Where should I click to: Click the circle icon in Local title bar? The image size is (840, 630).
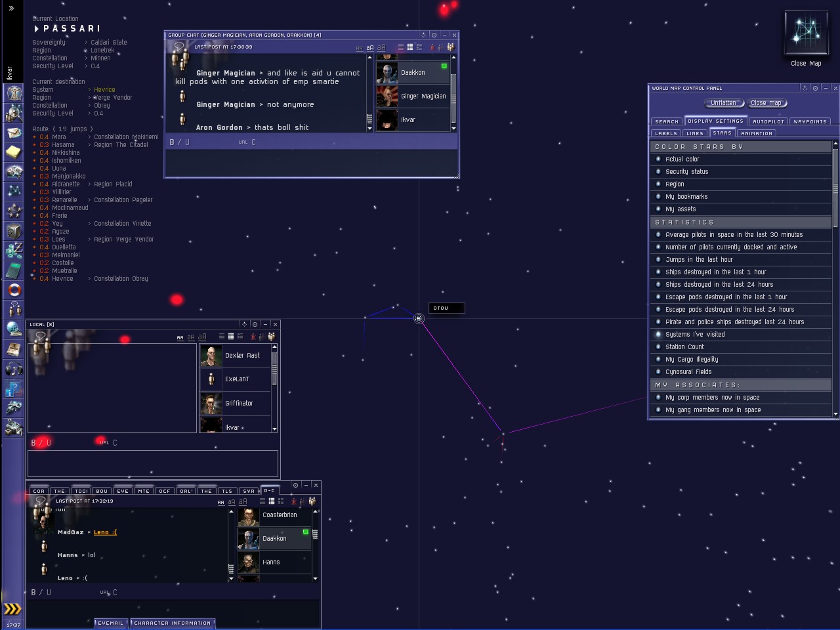click(255, 324)
